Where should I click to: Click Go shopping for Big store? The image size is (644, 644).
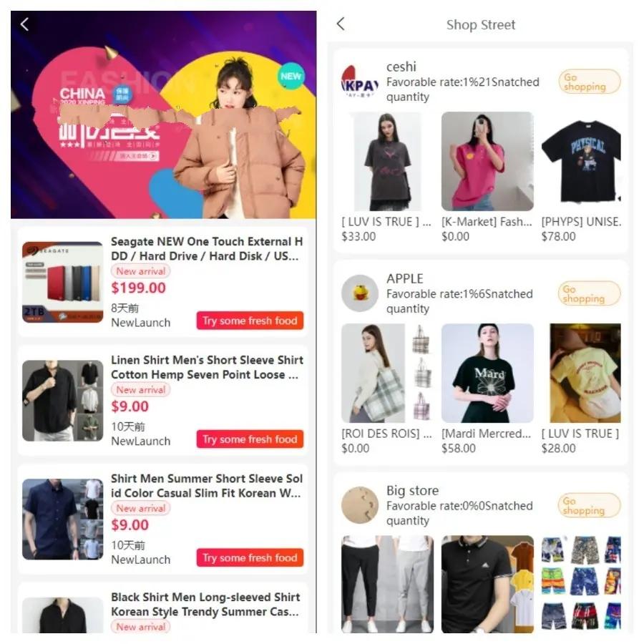[x=590, y=506]
